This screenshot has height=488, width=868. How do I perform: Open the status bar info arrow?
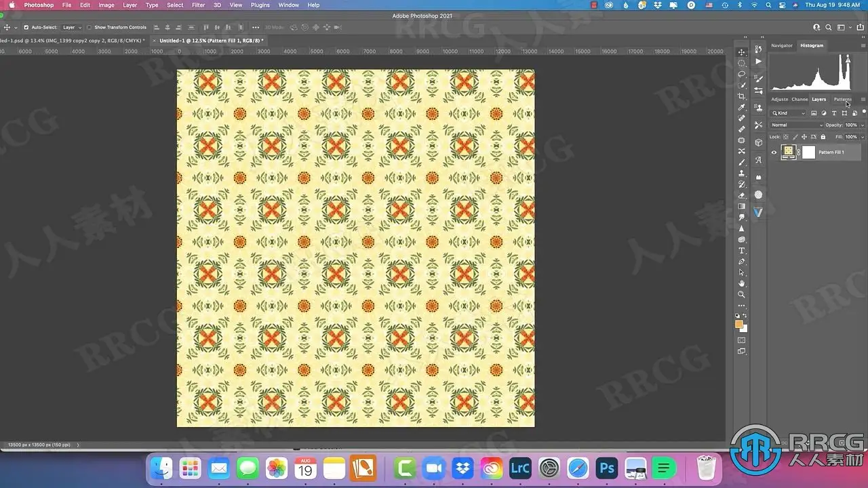[x=77, y=445]
